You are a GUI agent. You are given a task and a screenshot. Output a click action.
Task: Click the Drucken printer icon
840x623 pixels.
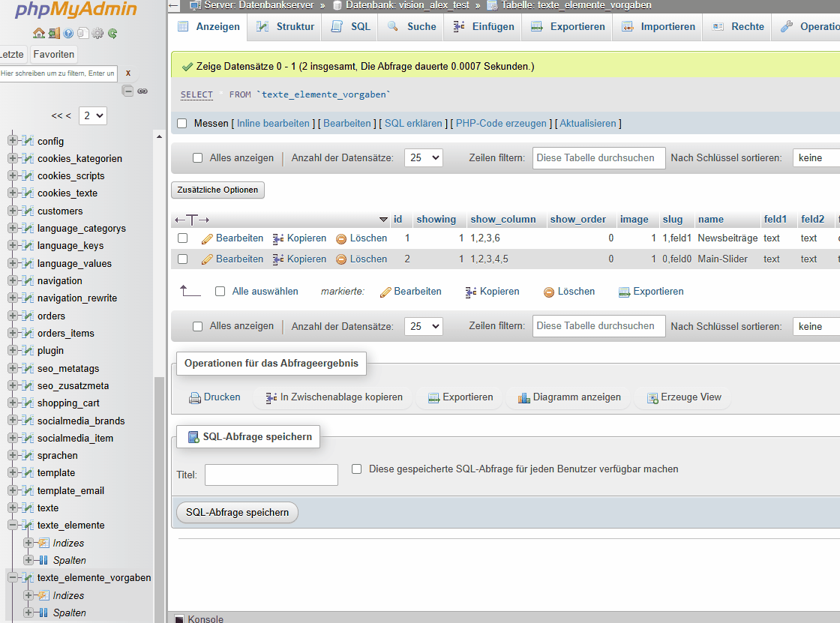click(195, 397)
